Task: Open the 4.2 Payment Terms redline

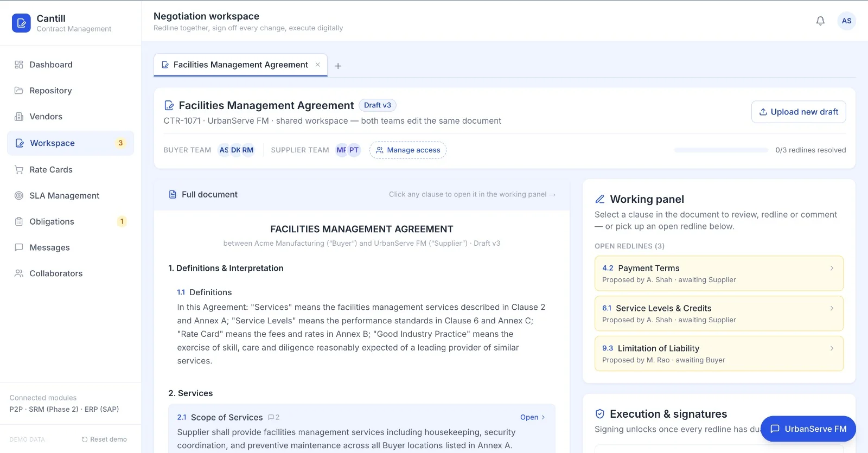Action: 719,273
